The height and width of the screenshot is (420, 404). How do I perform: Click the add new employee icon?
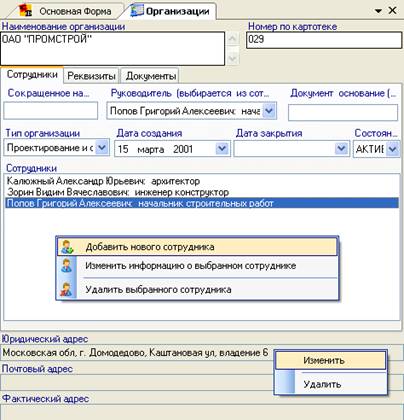[x=68, y=247]
